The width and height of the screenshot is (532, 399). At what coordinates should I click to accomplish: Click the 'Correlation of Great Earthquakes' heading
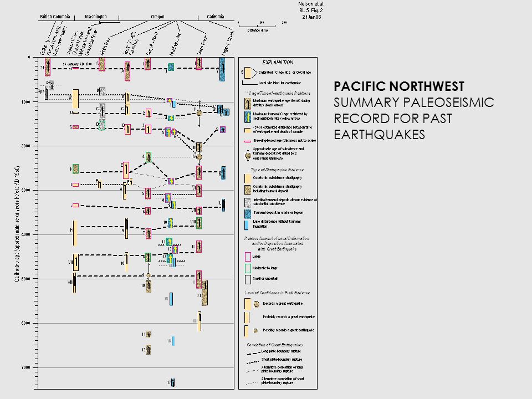click(274, 345)
